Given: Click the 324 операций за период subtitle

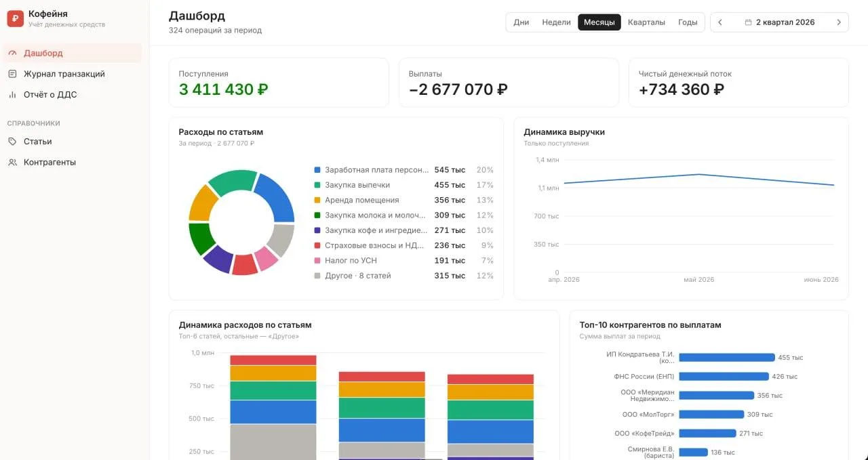Looking at the screenshot, I should coord(215,30).
